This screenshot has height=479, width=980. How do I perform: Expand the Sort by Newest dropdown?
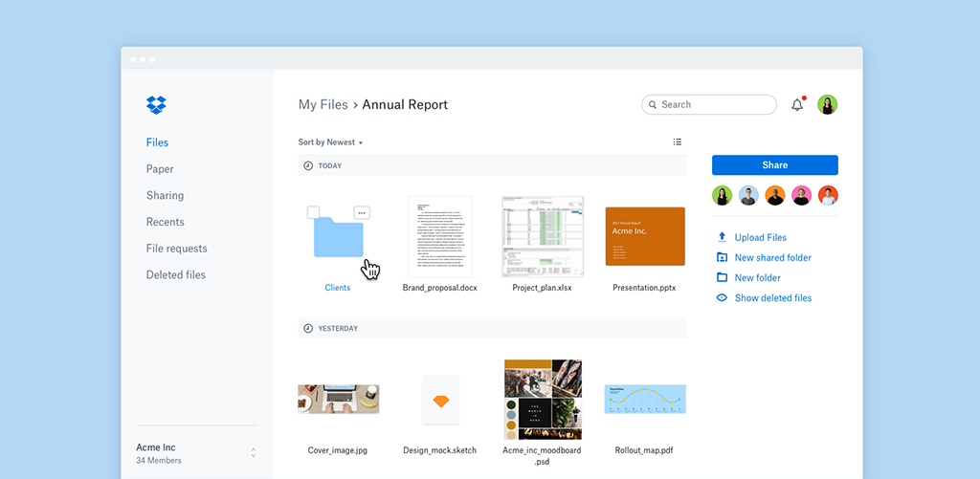click(331, 142)
